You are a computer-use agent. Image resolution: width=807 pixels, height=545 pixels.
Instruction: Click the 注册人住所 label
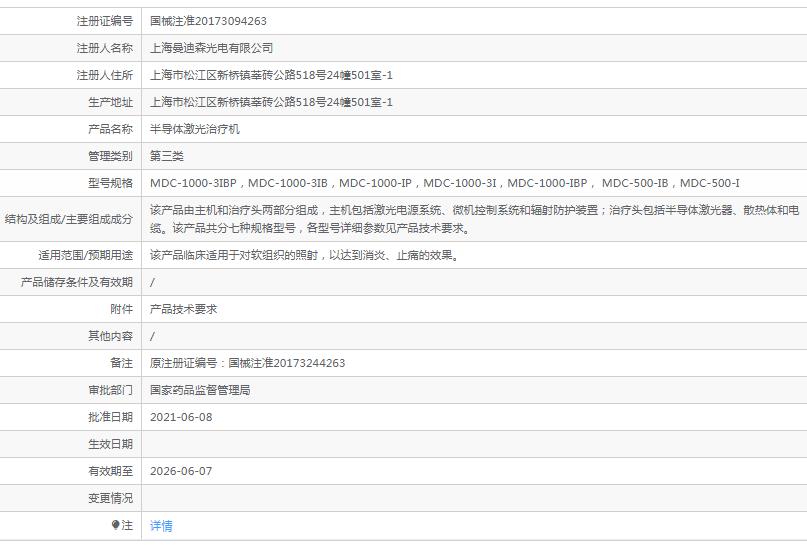[x=104, y=75]
